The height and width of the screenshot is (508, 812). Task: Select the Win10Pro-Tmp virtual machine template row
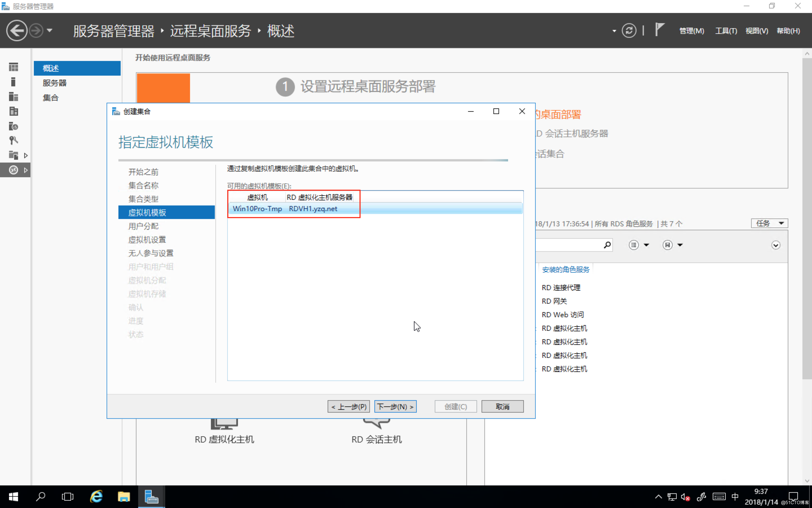375,209
